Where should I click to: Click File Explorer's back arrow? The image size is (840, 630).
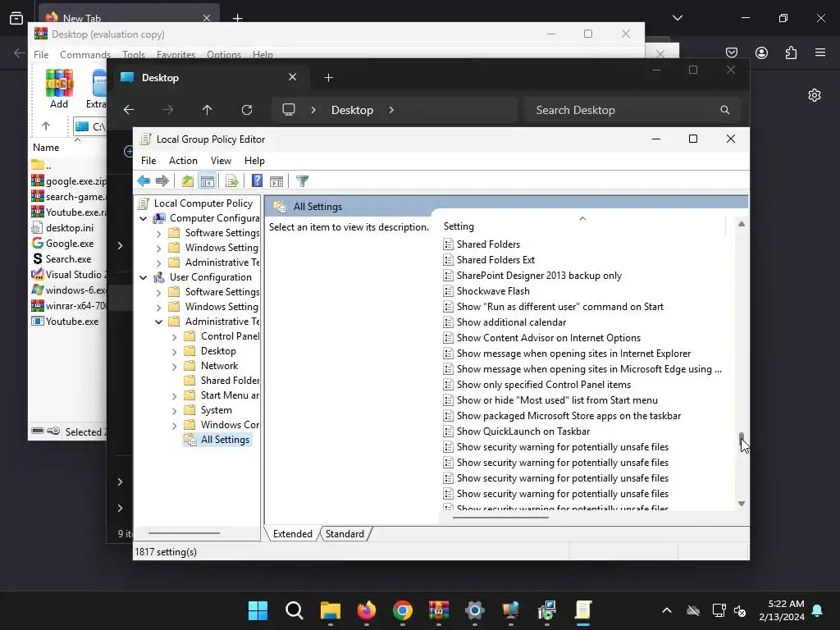129,110
